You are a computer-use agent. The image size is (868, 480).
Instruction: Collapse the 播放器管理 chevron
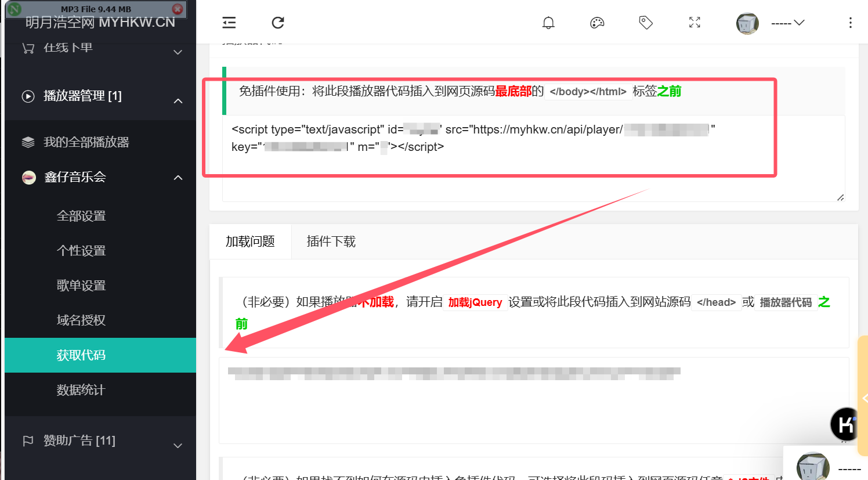(x=178, y=100)
